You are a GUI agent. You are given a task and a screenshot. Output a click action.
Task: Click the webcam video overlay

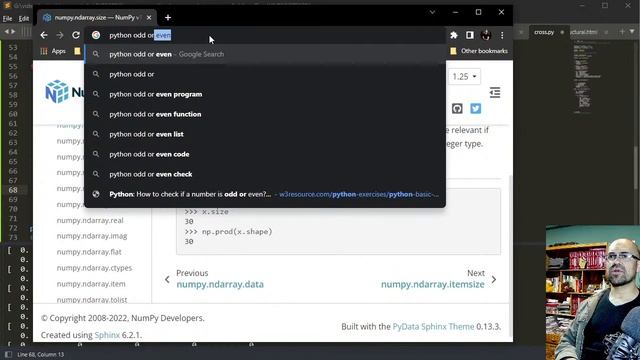click(593, 292)
